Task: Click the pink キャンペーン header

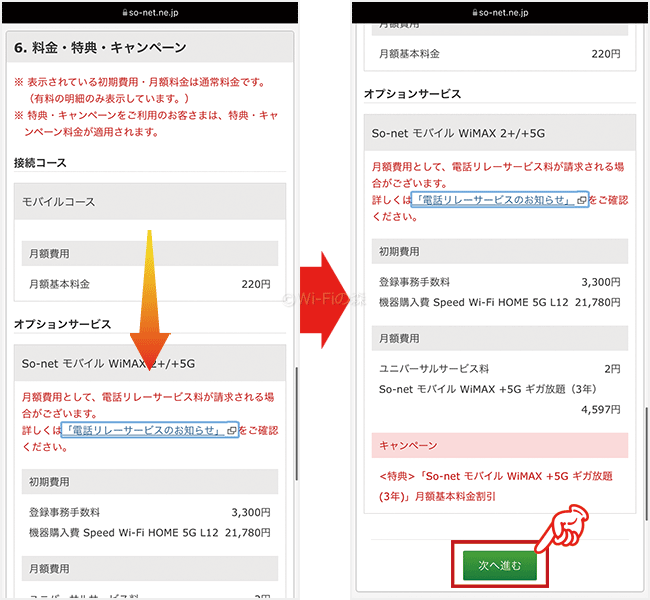Action: 500,445
